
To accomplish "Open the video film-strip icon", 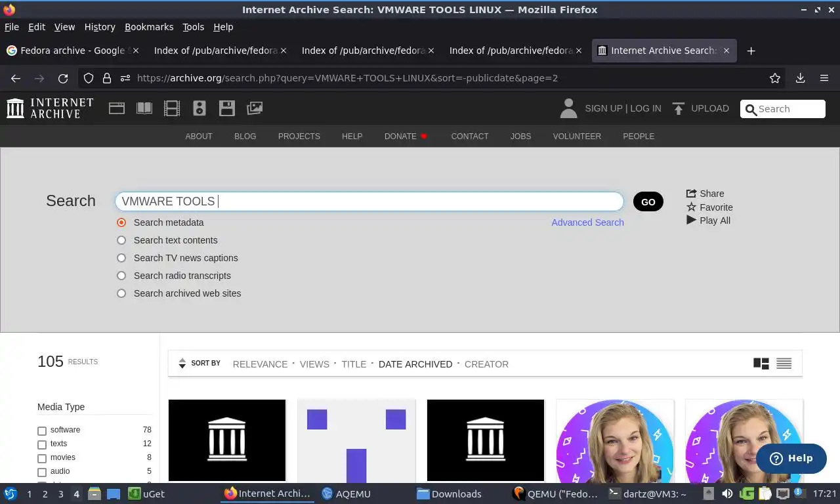I will click(172, 108).
